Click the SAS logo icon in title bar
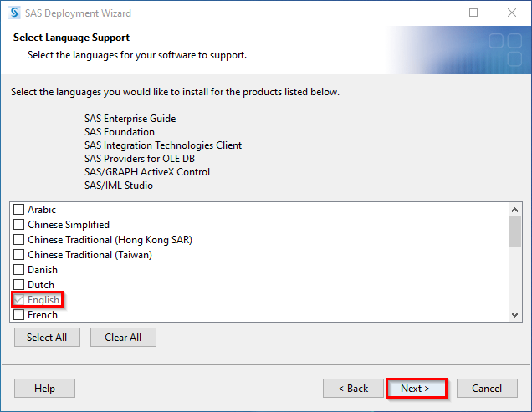532x412 pixels. pyautogui.click(x=14, y=13)
